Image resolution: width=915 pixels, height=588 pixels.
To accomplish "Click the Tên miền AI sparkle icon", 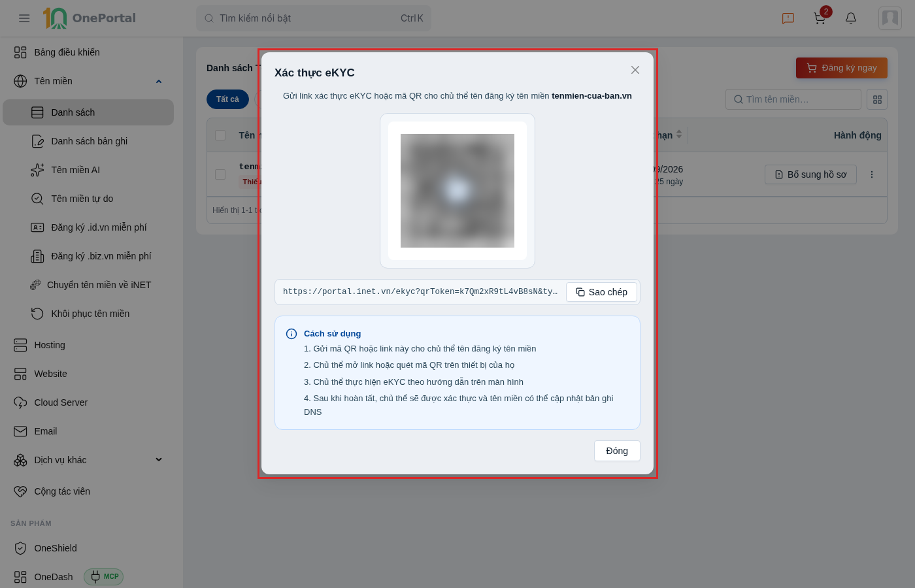I will [37, 170].
